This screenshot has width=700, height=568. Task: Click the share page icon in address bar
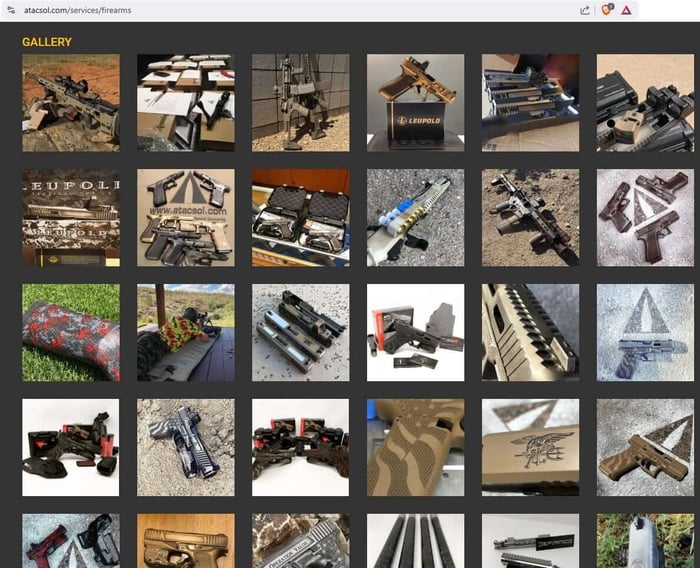584,10
